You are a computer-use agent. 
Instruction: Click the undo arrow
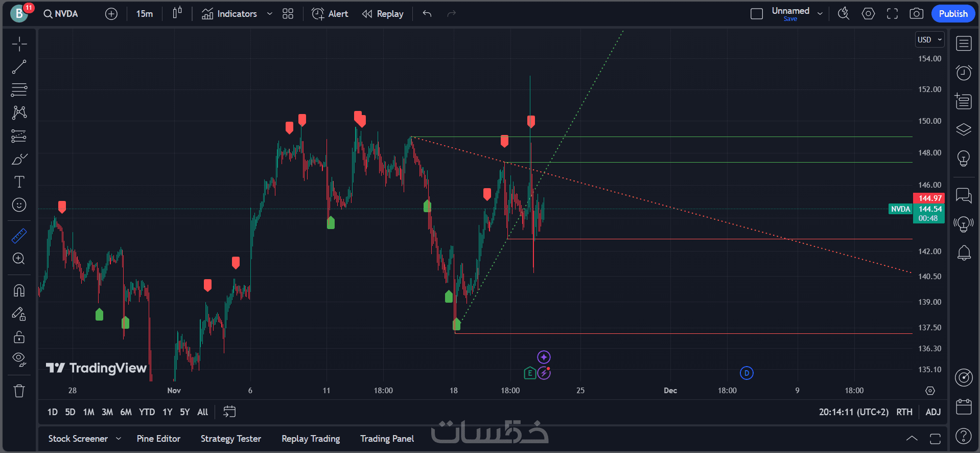tap(427, 14)
